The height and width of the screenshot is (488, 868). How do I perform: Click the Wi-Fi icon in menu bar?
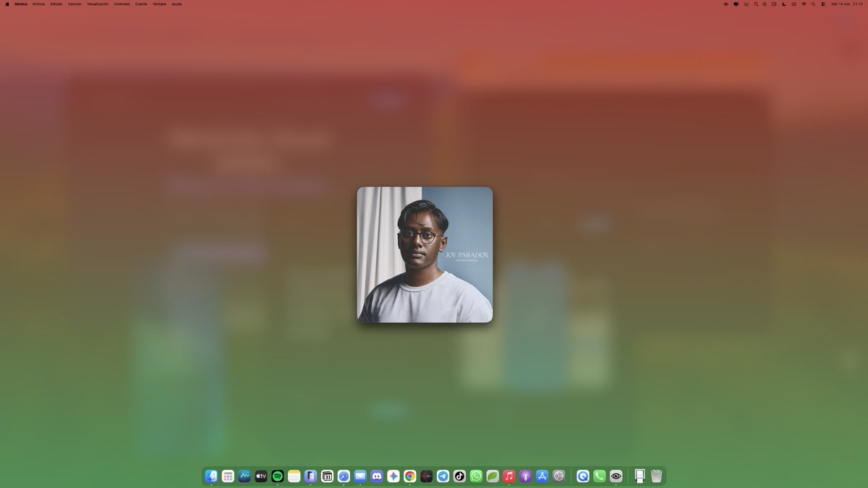804,4
